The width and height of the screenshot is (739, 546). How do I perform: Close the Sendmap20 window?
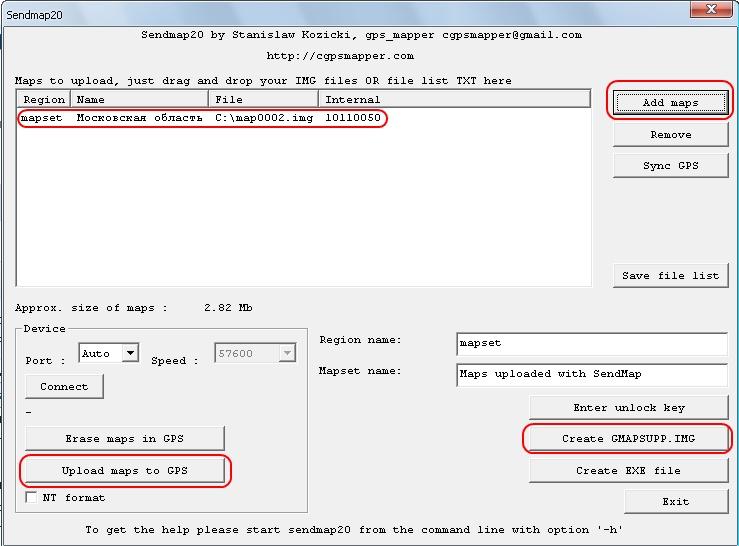click(x=711, y=9)
